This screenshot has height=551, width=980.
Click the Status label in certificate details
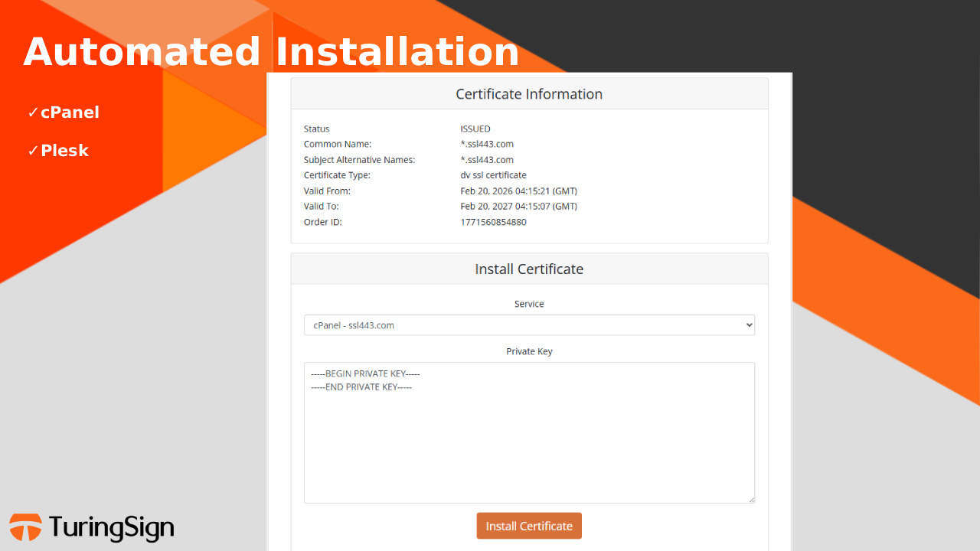[317, 129]
